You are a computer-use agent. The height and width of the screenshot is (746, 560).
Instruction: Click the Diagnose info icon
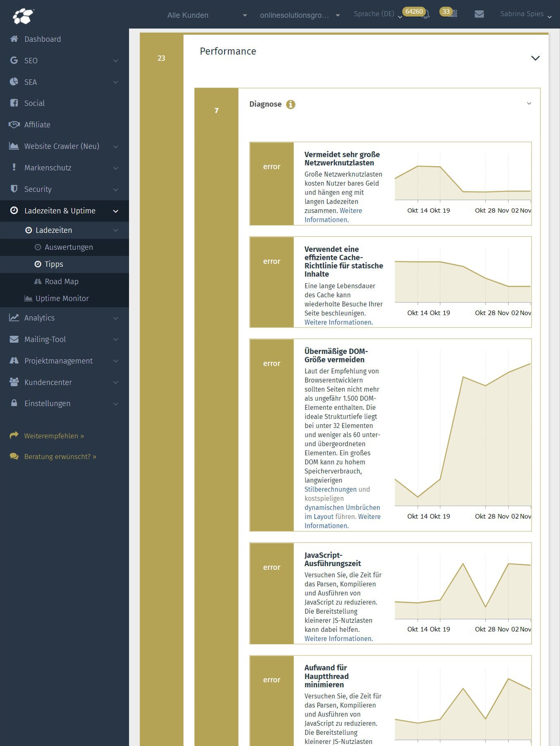[291, 104]
